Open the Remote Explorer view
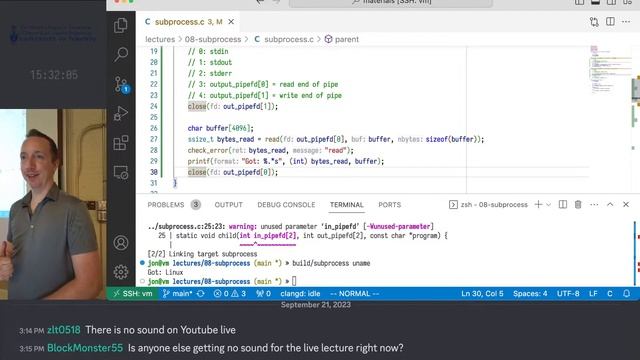The height and width of the screenshot is (360, 640). point(121,173)
